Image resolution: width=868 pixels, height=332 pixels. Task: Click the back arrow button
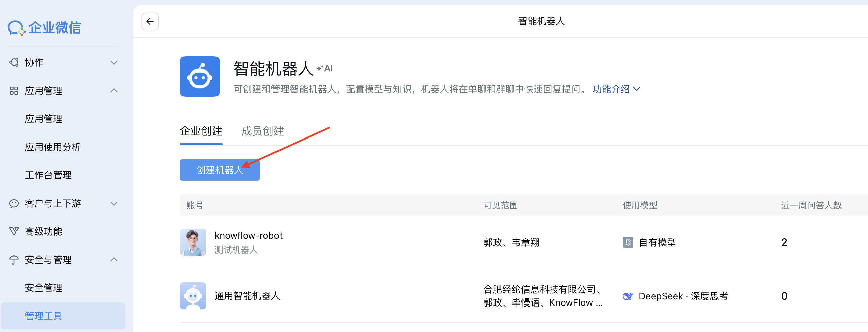point(150,21)
